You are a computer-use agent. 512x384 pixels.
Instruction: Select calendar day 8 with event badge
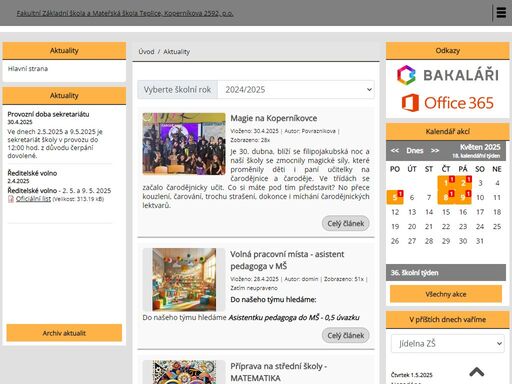pos(446,197)
